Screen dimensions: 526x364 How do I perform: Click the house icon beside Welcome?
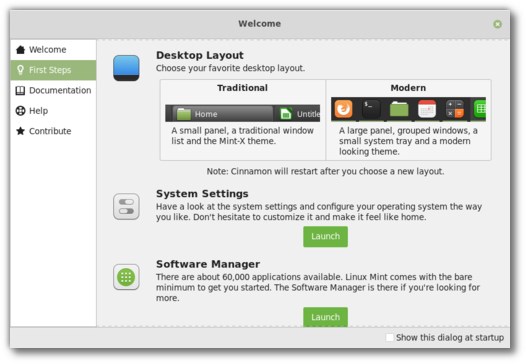(x=20, y=50)
